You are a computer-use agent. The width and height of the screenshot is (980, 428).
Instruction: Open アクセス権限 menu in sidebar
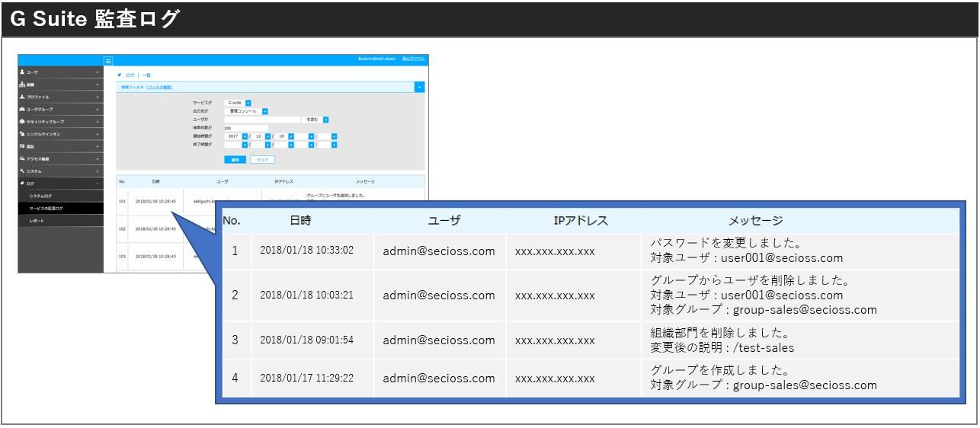[60, 158]
